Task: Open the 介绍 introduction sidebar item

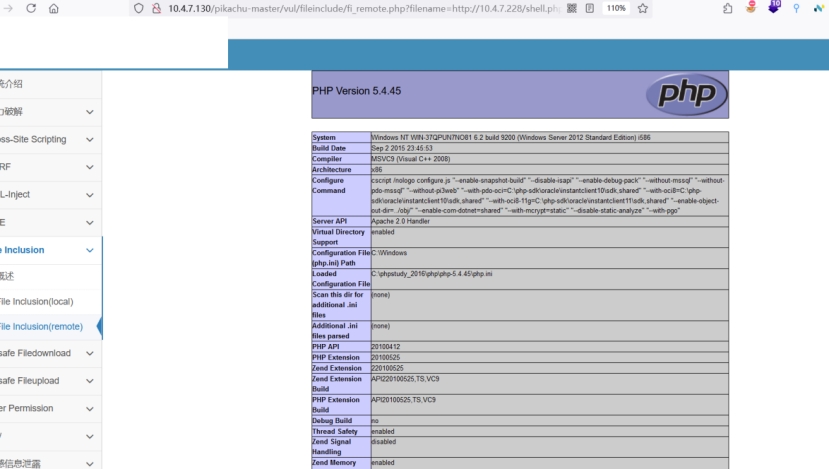Action: click(11, 84)
